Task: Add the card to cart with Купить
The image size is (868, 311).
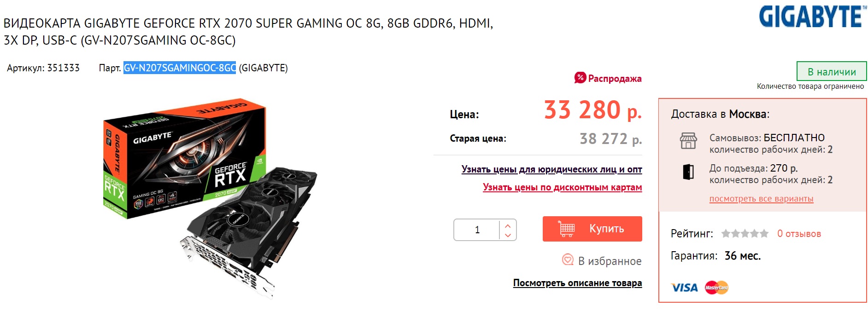Action: [x=592, y=229]
